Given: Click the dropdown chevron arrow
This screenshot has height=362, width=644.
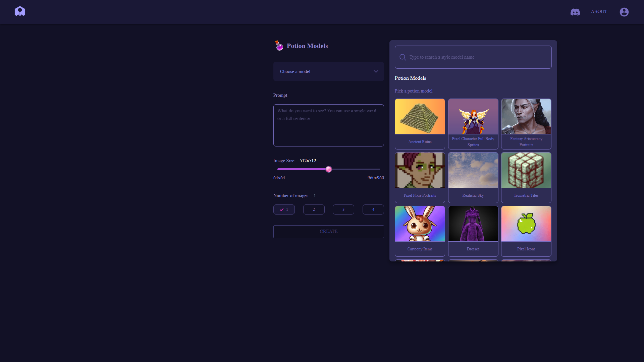Looking at the screenshot, I should (x=376, y=71).
